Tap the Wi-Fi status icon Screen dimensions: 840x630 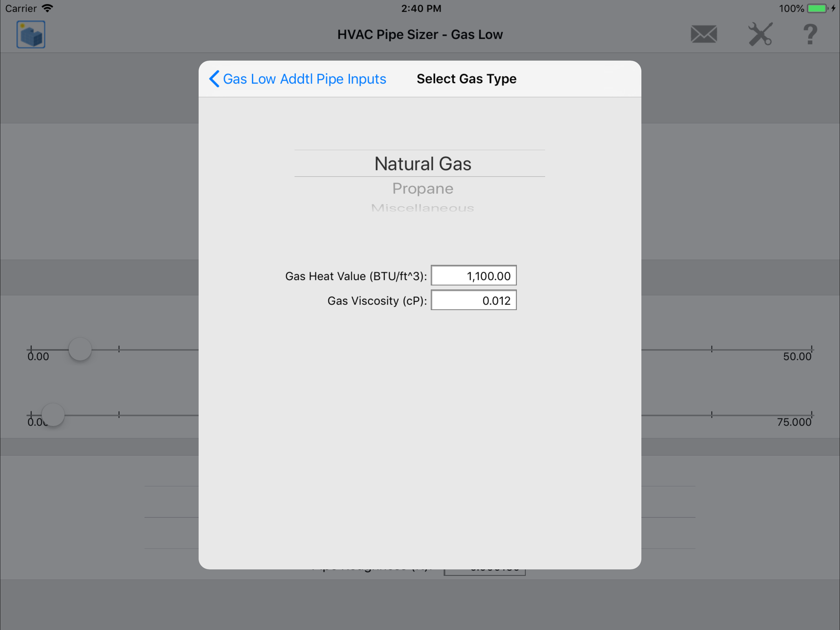point(47,8)
